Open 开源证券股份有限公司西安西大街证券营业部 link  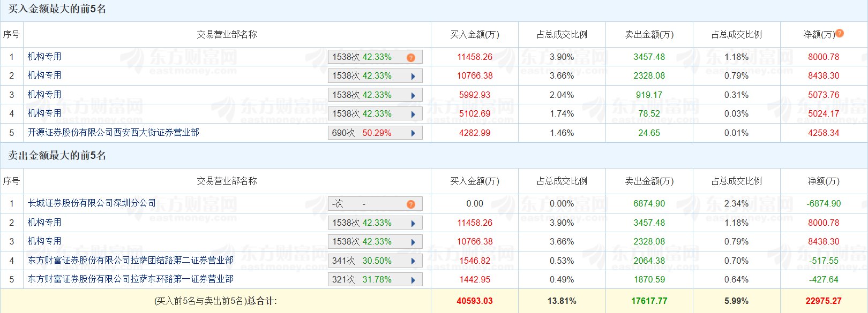click(x=113, y=132)
